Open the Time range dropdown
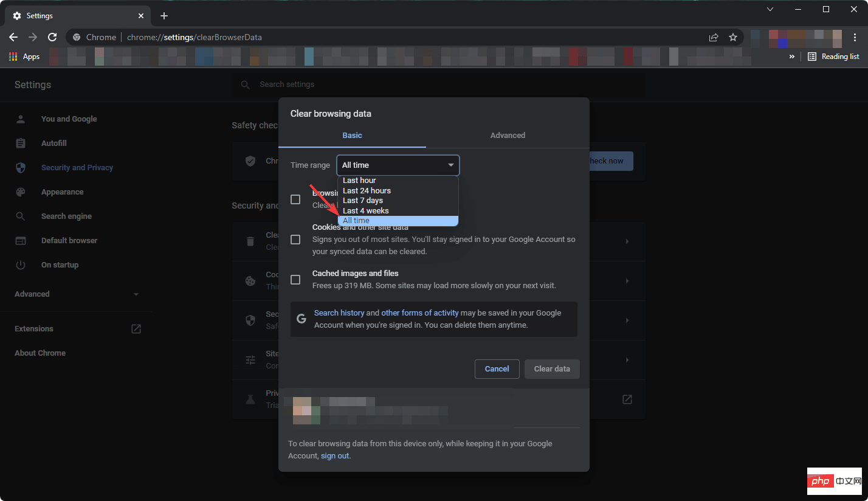The height and width of the screenshot is (501, 868). [x=398, y=165]
